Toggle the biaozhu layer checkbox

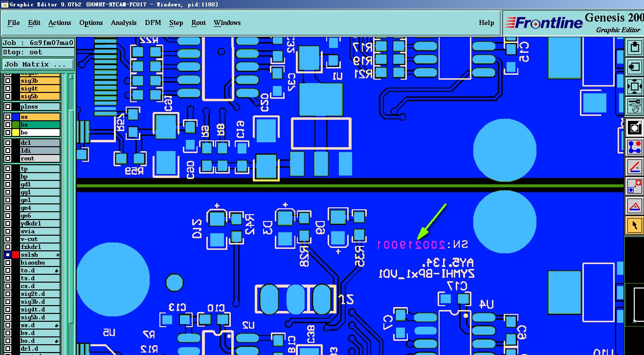[x=8, y=263]
